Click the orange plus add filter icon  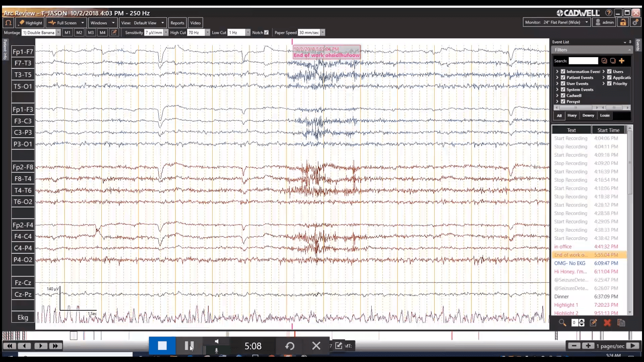tap(622, 61)
